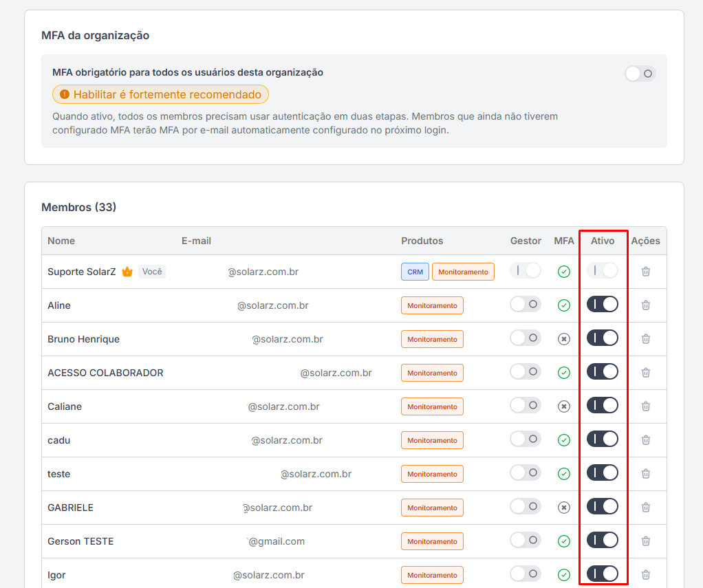The image size is (703, 588).
Task: Toggle Gestor switch for Suporte SolarZ
Action: click(526, 270)
